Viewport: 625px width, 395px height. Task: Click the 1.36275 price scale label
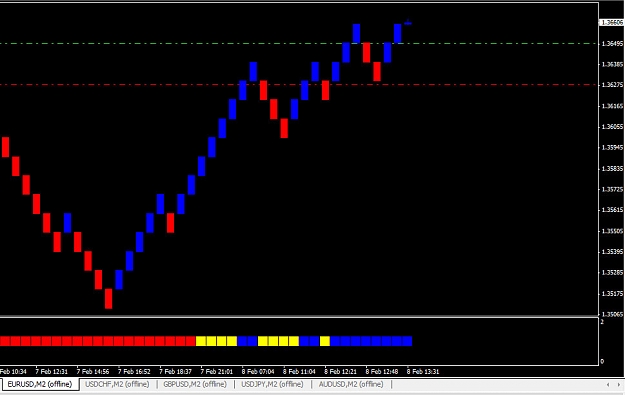coord(612,85)
